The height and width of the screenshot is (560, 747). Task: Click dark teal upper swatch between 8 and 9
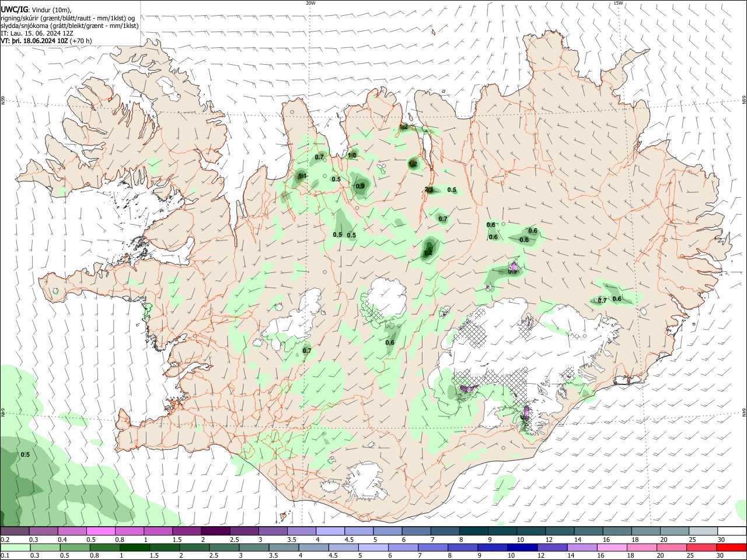coord(473,531)
